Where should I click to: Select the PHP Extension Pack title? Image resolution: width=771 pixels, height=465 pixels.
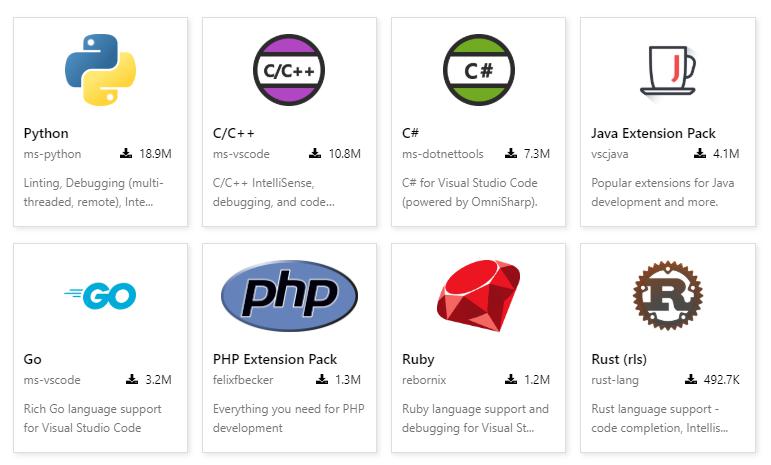click(275, 359)
